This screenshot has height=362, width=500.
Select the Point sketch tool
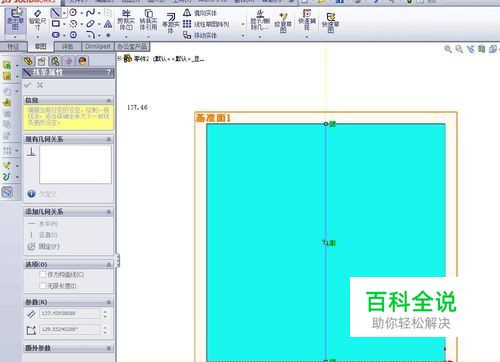point(108,35)
